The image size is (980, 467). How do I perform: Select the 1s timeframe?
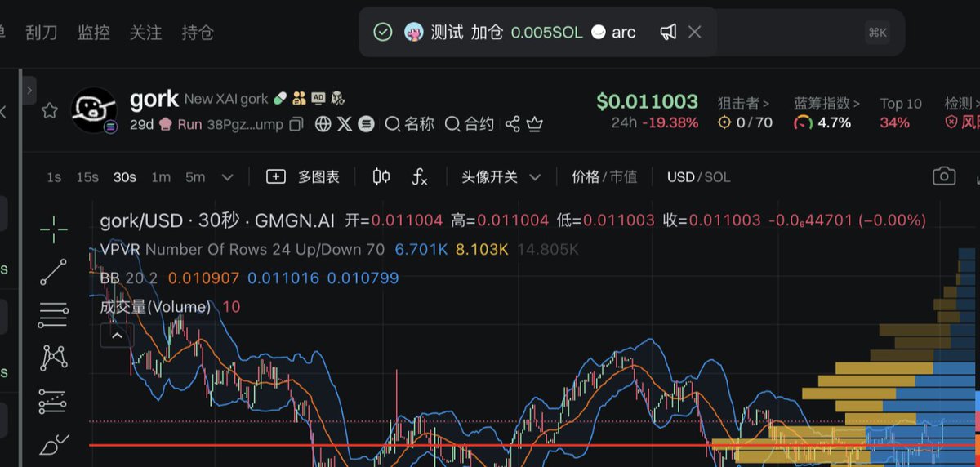coord(54,177)
